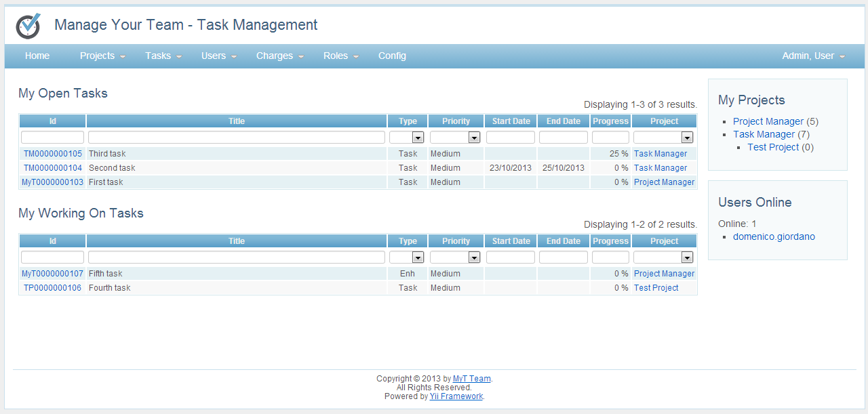Expand the Charges menu
This screenshot has width=868, height=414.
[x=275, y=56]
